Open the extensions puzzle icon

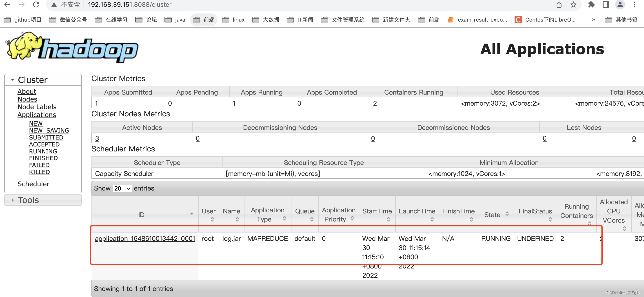(591, 4)
